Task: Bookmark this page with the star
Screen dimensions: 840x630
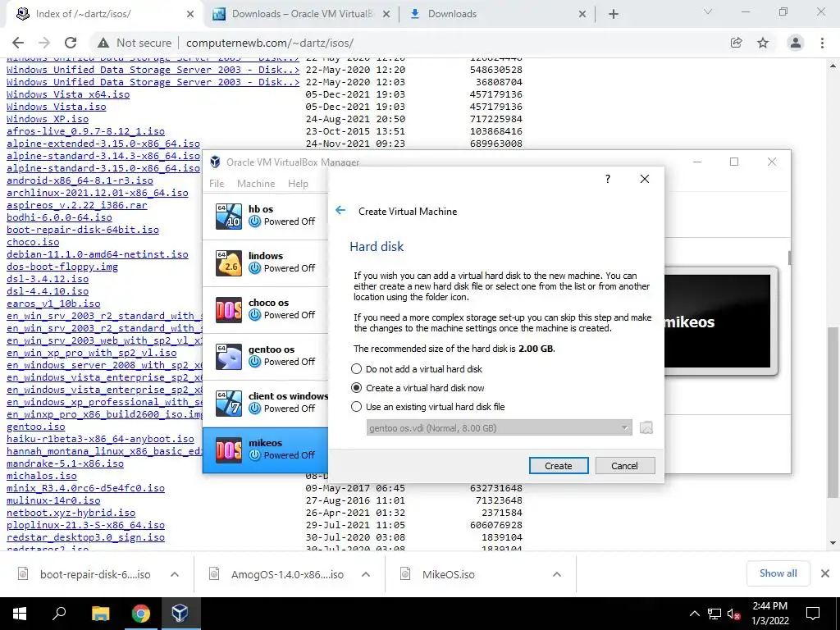Action: click(x=763, y=43)
